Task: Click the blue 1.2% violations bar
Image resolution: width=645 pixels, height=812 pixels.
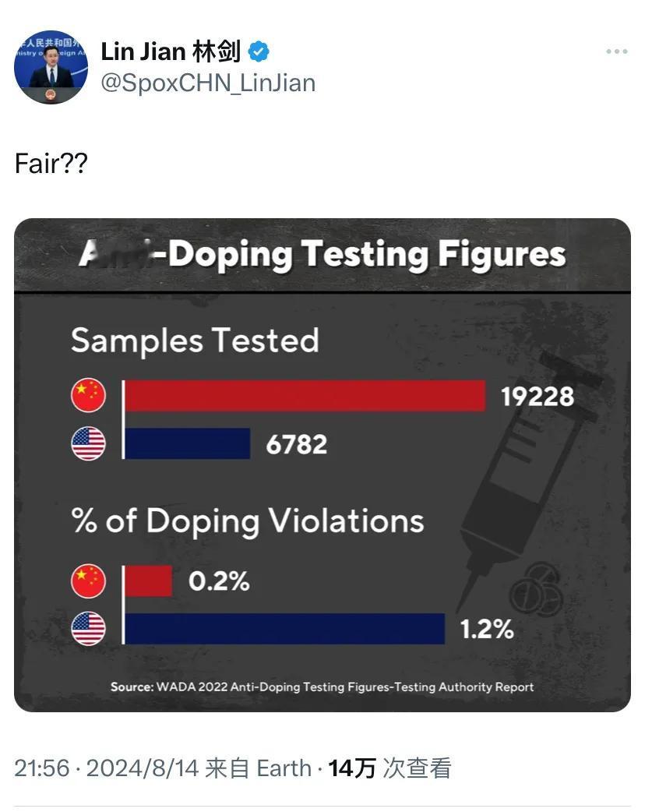Action: [x=284, y=629]
